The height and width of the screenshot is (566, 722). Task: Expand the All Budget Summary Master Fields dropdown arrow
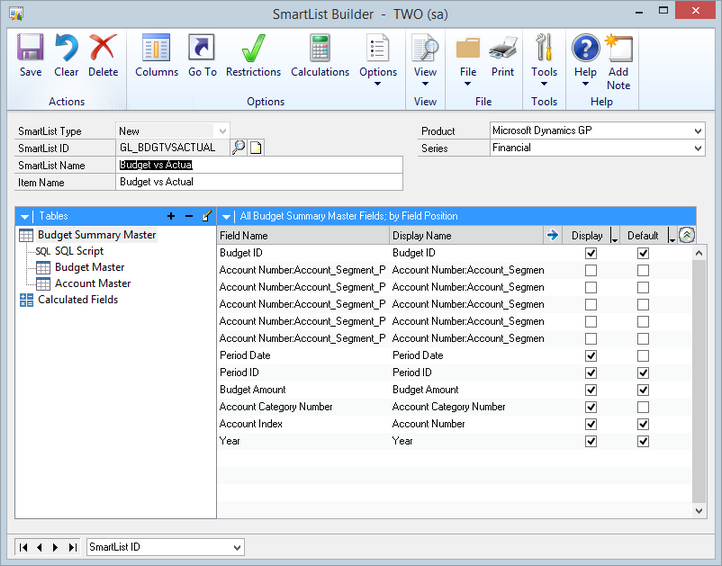[x=226, y=216]
